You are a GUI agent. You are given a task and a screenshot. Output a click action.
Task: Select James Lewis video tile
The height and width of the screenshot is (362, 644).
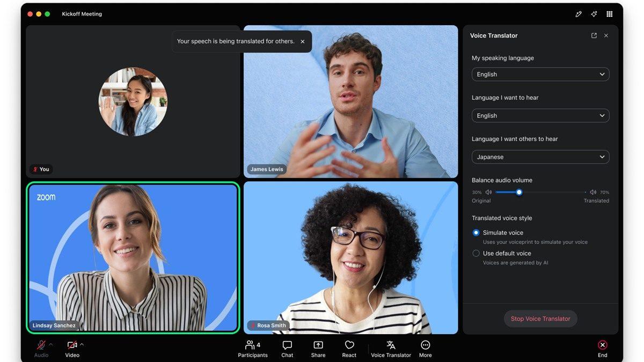click(351, 101)
